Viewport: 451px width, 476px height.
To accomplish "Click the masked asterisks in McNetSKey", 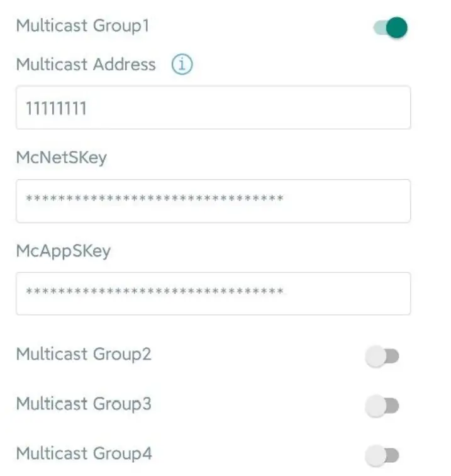I will click(154, 200).
